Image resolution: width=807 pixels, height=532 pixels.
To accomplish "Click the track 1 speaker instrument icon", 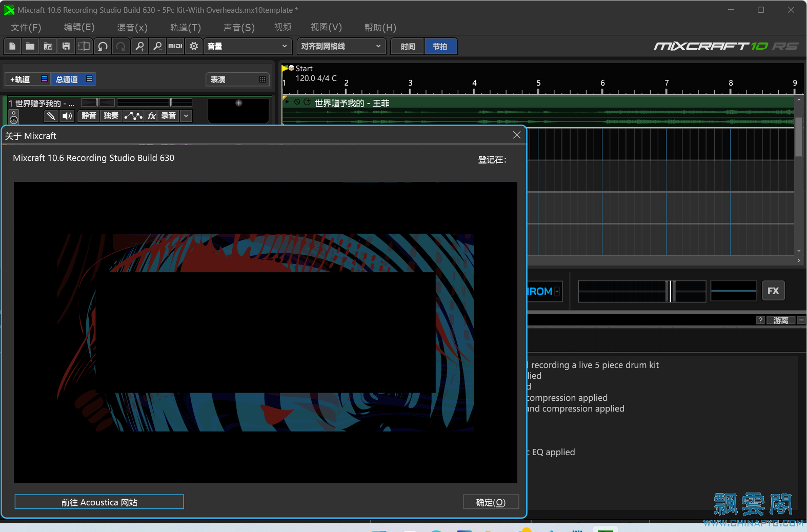I will point(14,117).
